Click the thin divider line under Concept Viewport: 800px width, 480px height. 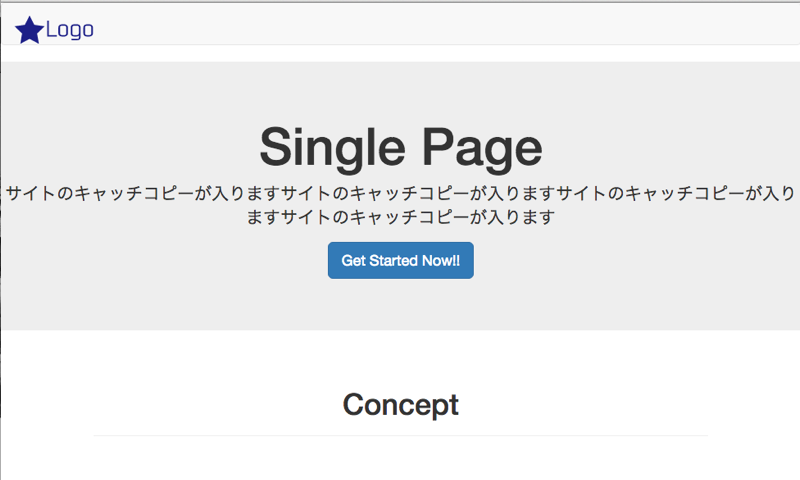pyautogui.click(x=401, y=436)
